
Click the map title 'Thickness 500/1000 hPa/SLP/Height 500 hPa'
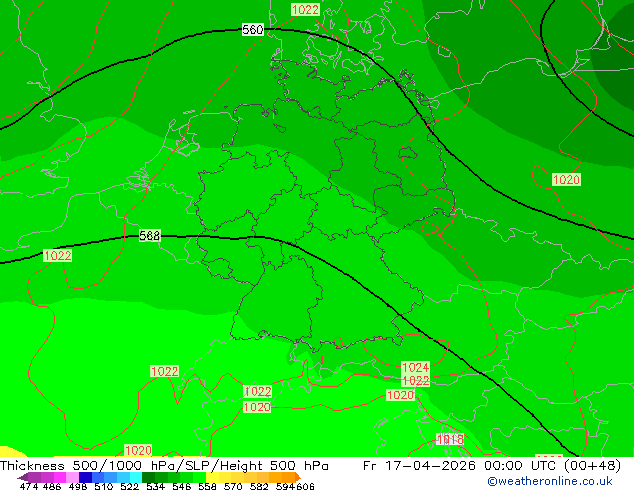tap(164, 466)
